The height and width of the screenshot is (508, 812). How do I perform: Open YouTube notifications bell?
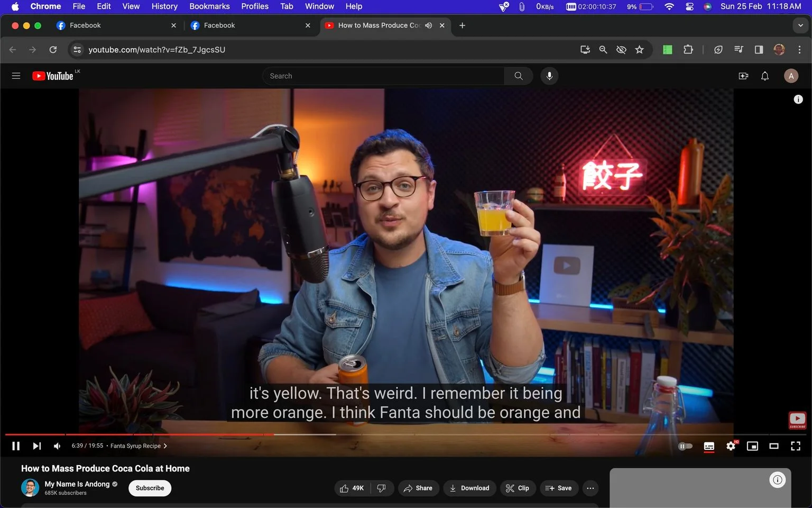765,76
